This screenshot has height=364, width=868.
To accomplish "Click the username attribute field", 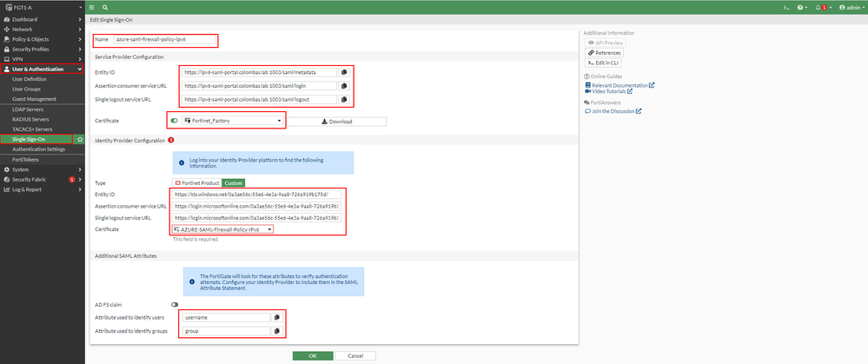I will 225,318.
